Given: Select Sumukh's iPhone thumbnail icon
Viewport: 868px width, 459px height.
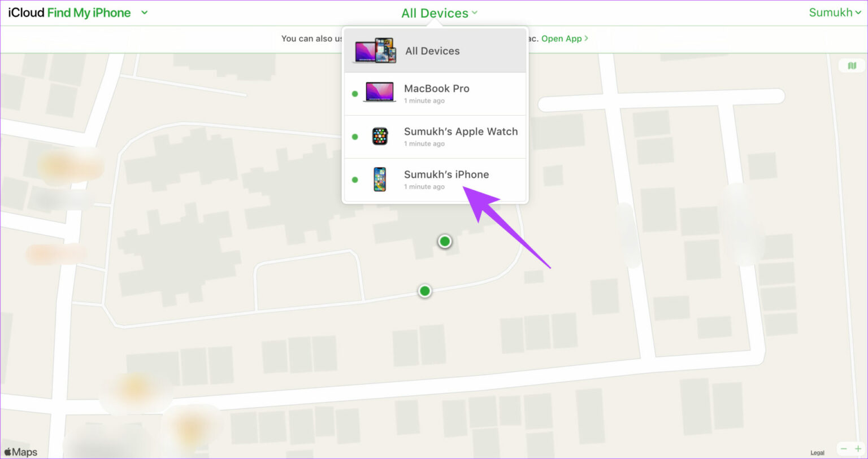Looking at the screenshot, I should pos(379,179).
